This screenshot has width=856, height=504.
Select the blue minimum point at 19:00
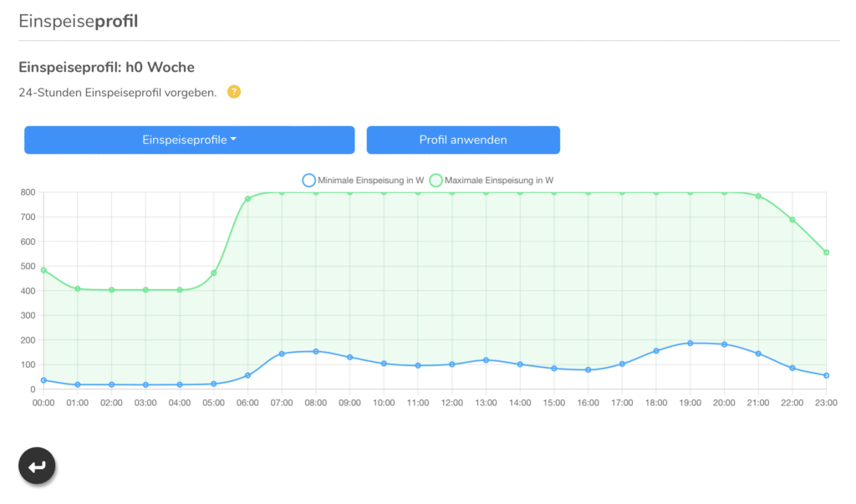coord(690,344)
